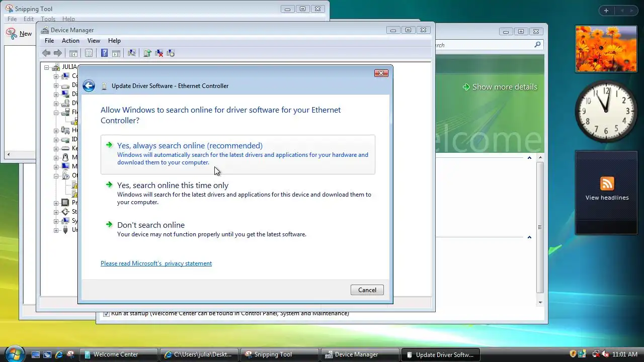644x362 pixels.
Task: Toggle the show/hide action pane icon
Action: [116, 53]
